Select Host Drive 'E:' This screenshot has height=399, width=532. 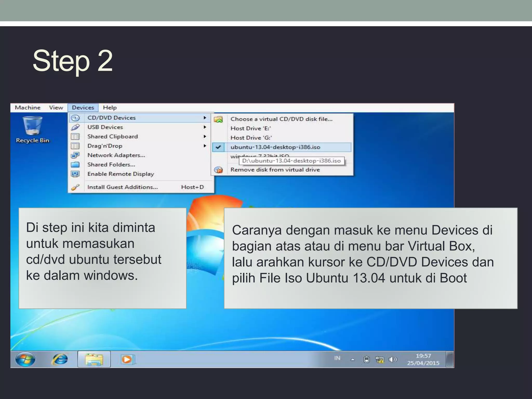282,128
